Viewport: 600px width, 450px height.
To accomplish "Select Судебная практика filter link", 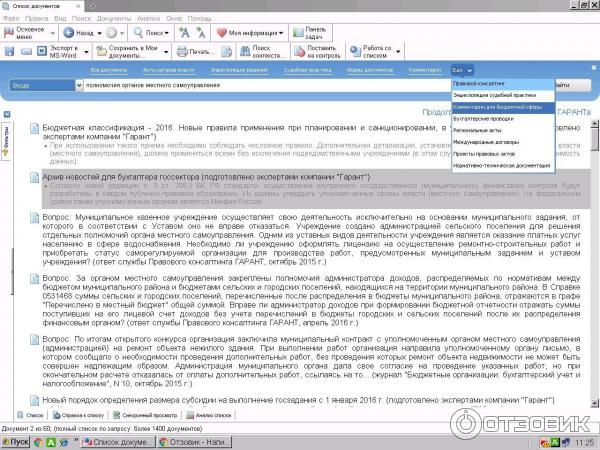I will (307, 70).
